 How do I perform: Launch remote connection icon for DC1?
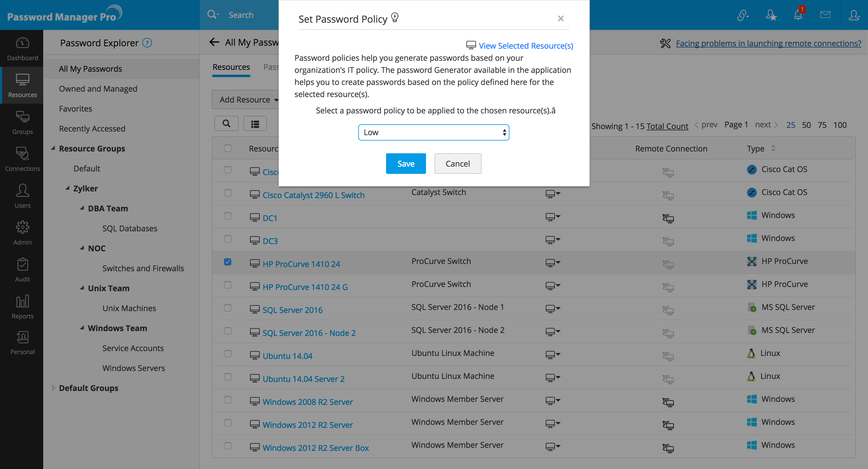click(x=668, y=218)
